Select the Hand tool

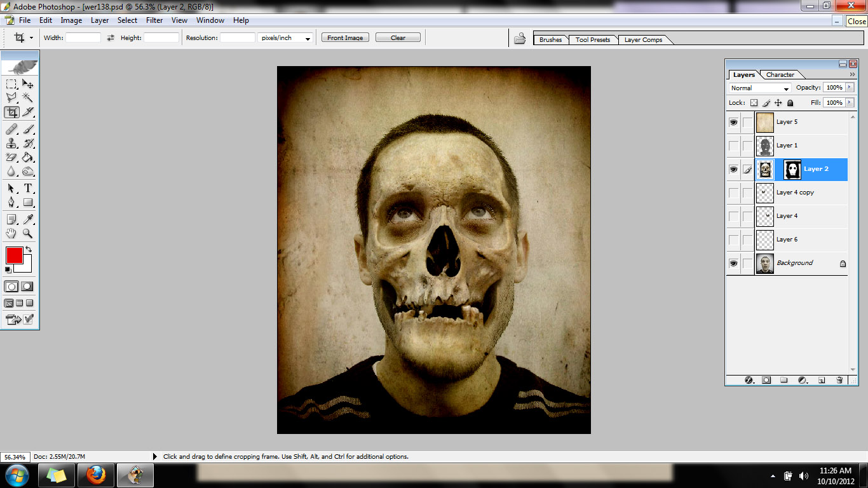coord(11,233)
